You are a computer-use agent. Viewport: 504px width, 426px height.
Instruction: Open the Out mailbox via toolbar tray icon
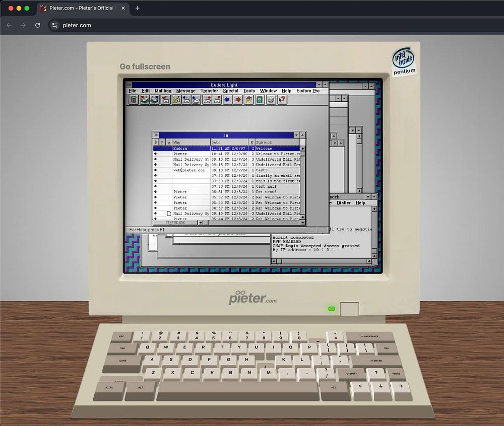tap(155, 100)
